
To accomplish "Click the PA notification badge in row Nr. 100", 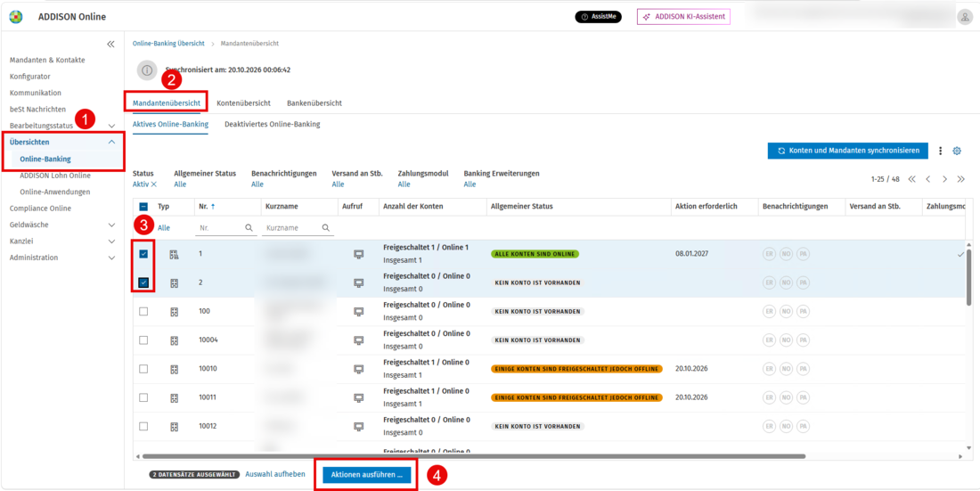I will [803, 312].
